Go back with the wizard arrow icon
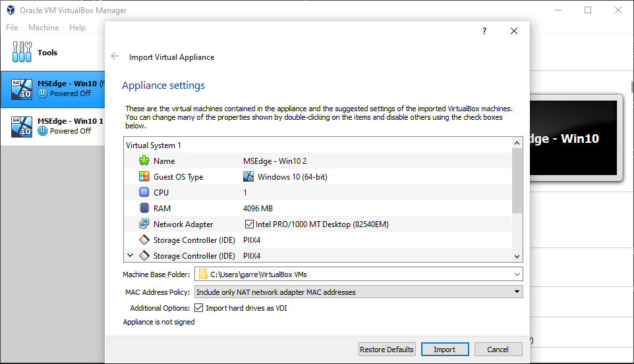 [115, 57]
